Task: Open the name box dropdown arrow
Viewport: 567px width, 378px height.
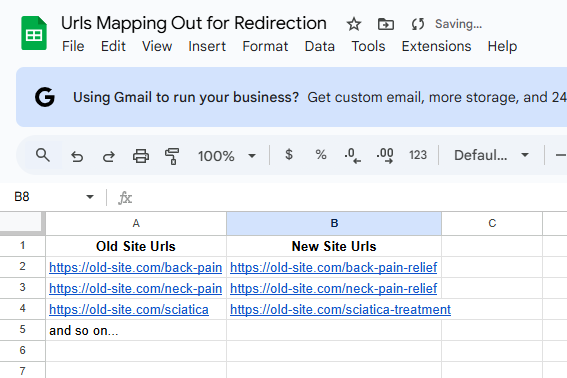Action: [x=90, y=197]
